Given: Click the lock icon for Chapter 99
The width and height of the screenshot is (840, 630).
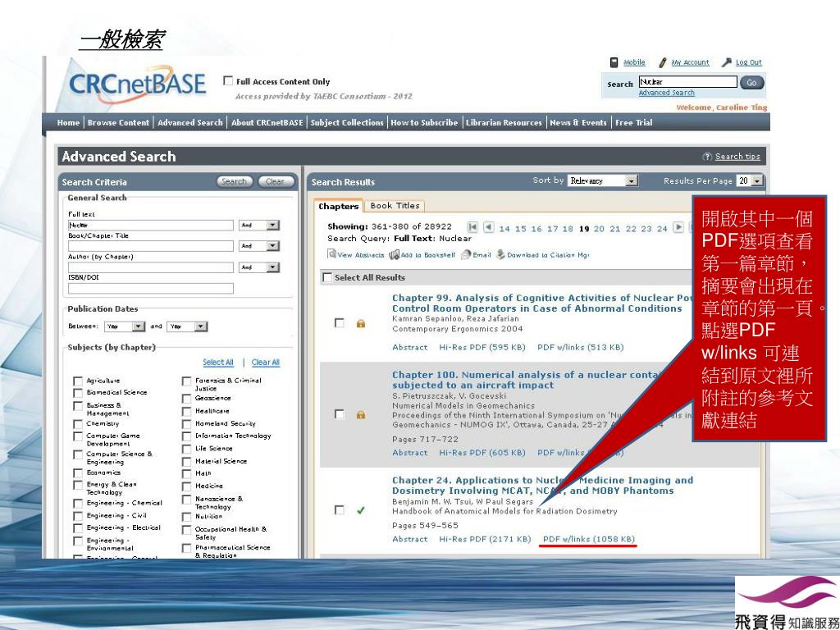Looking at the screenshot, I should (361, 323).
